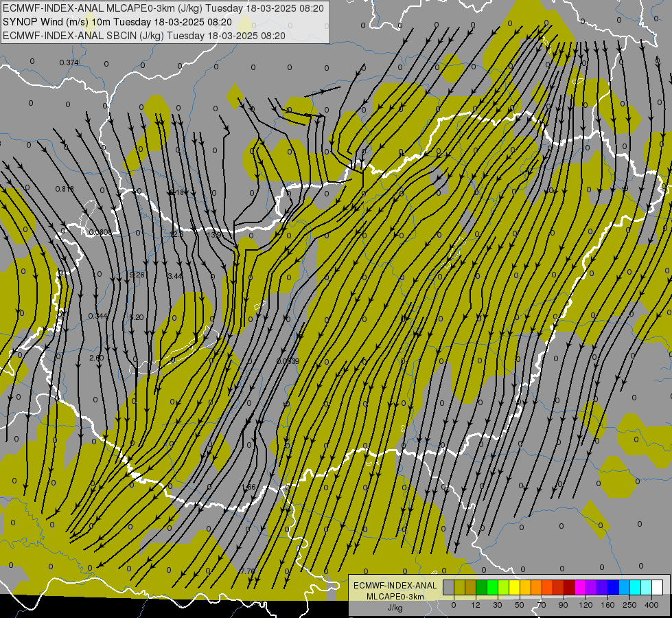672x618 pixels.
Task: Pick the orange swatch in the color scale
Action: click(537, 587)
